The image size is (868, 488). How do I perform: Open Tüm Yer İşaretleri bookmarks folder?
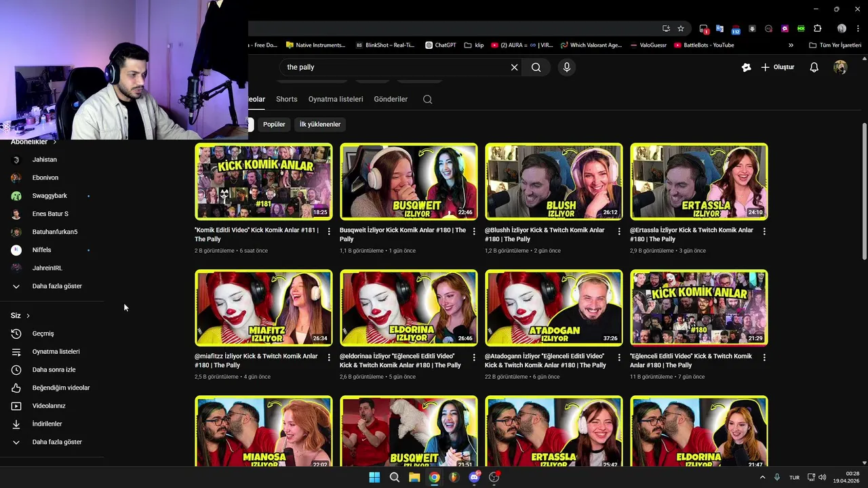[835, 45]
